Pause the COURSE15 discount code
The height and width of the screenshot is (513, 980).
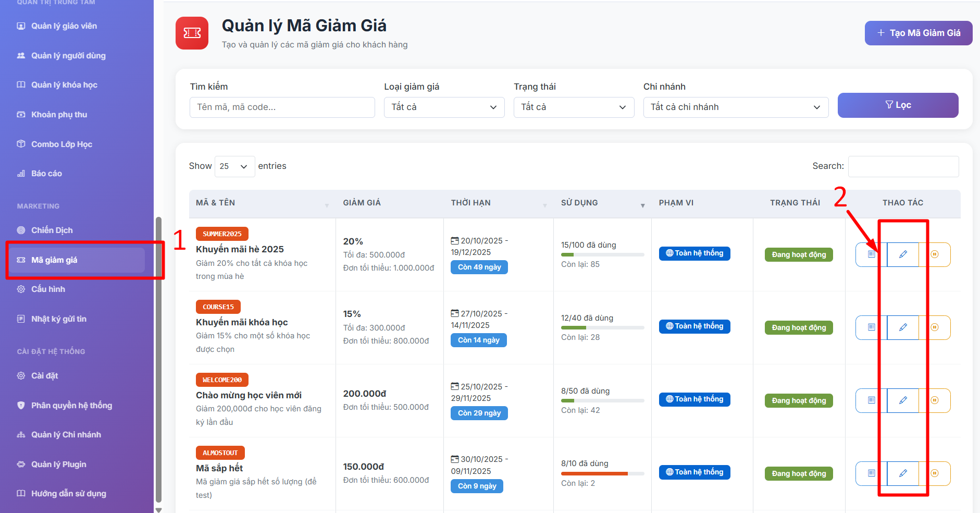[x=935, y=327]
